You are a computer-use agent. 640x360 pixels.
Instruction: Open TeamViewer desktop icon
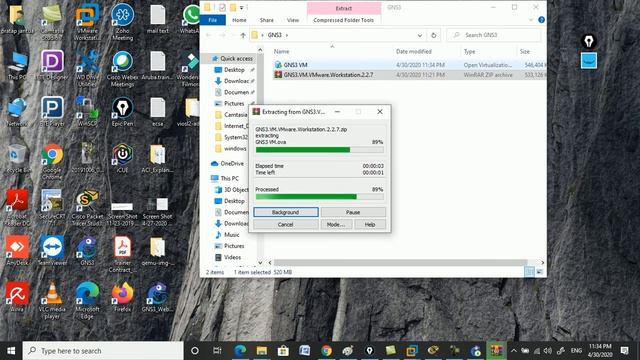(x=52, y=251)
